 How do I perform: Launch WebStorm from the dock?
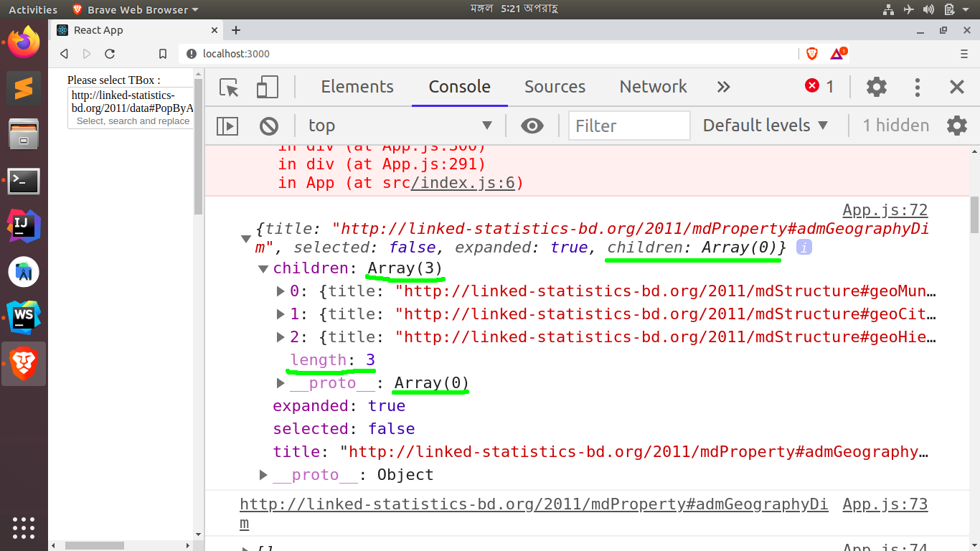coord(24,318)
